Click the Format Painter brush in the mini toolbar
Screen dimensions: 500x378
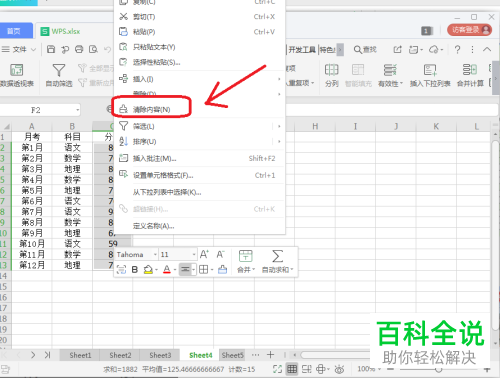pyautogui.click(x=222, y=269)
